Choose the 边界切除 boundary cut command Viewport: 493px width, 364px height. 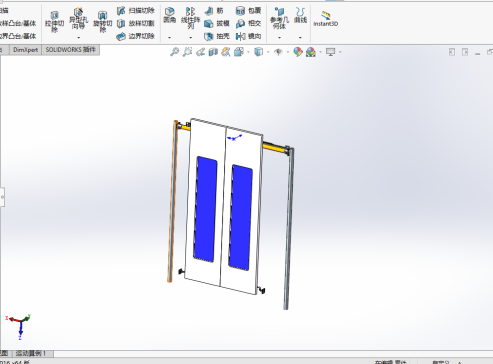click(136, 36)
